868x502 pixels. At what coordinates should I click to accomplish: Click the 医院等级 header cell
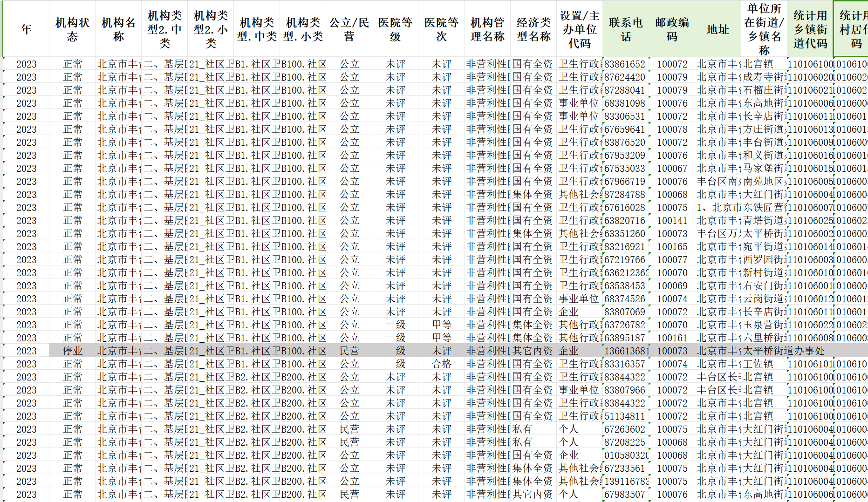tap(395, 29)
